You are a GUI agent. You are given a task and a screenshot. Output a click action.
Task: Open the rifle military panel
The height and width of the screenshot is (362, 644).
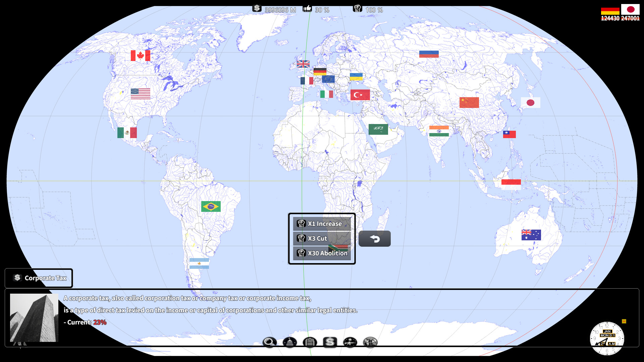click(x=350, y=343)
